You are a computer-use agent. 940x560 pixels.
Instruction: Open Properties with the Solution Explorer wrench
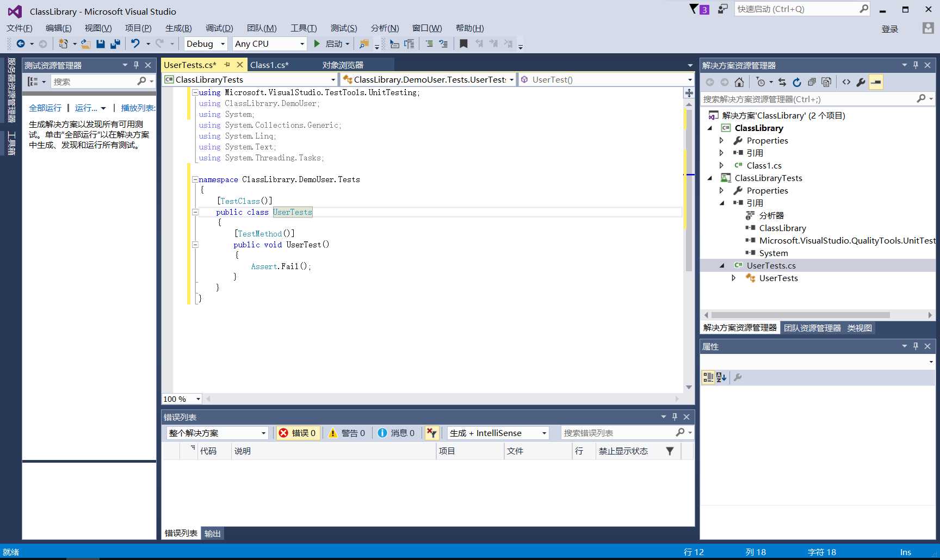[861, 82]
